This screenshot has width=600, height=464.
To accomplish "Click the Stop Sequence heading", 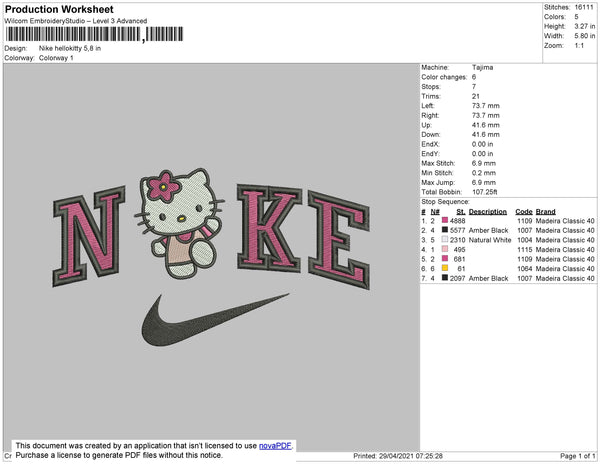I will point(445,202).
